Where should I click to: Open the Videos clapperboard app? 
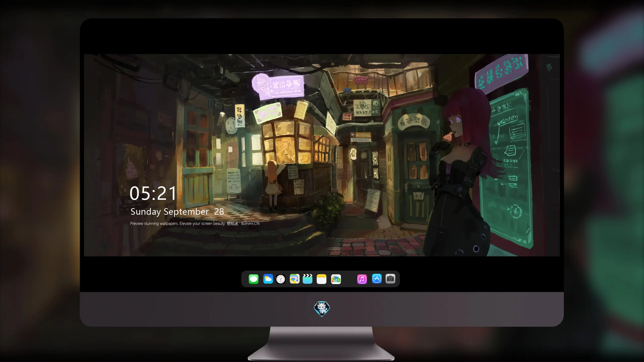click(308, 279)
